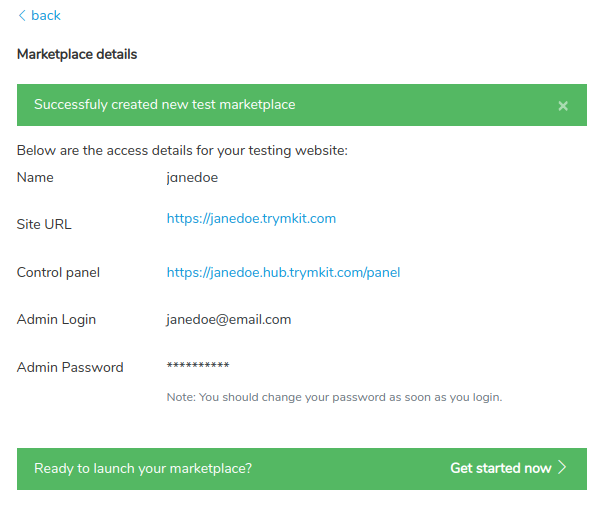605x526 pixels.
Task: Click the note about changing your password
Action: pyautogui.click(x=334, y=397)
